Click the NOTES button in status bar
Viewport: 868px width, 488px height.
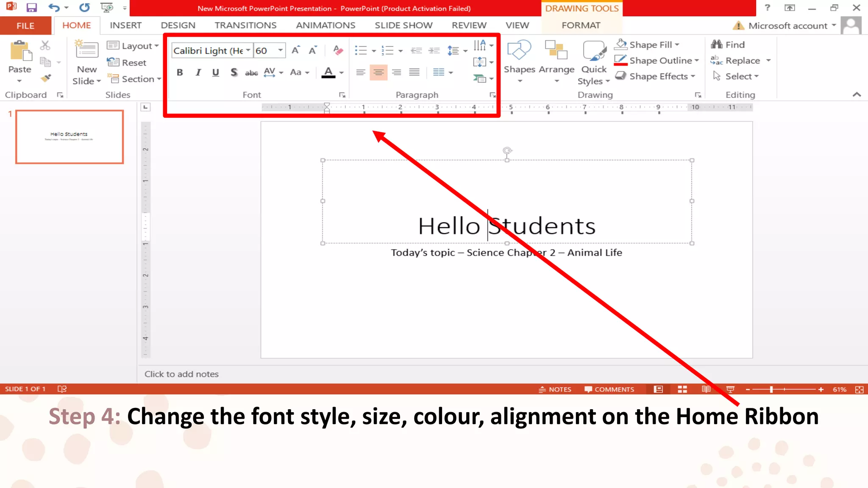pyautogui.click(x=555, y=389)
